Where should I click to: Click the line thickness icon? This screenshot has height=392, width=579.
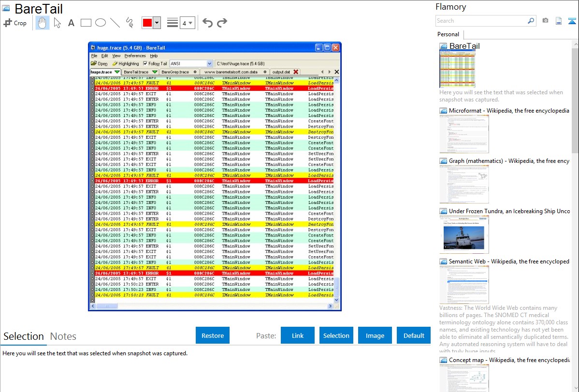point(173,23)
